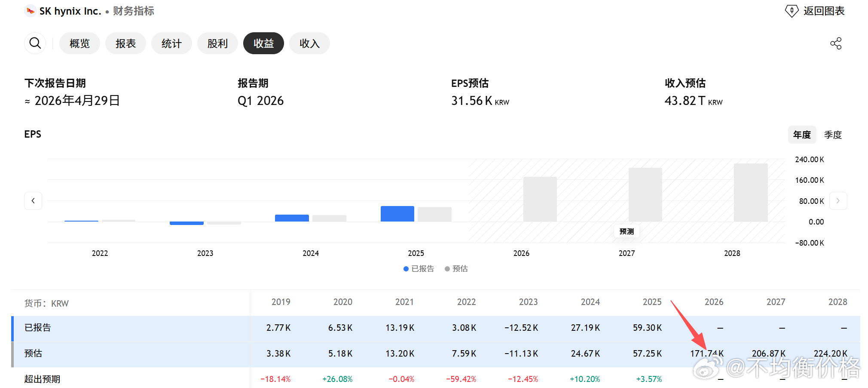The image size is (868, 388).
Task: Click surprise value −59.42%
Action: tap(461, 379)
